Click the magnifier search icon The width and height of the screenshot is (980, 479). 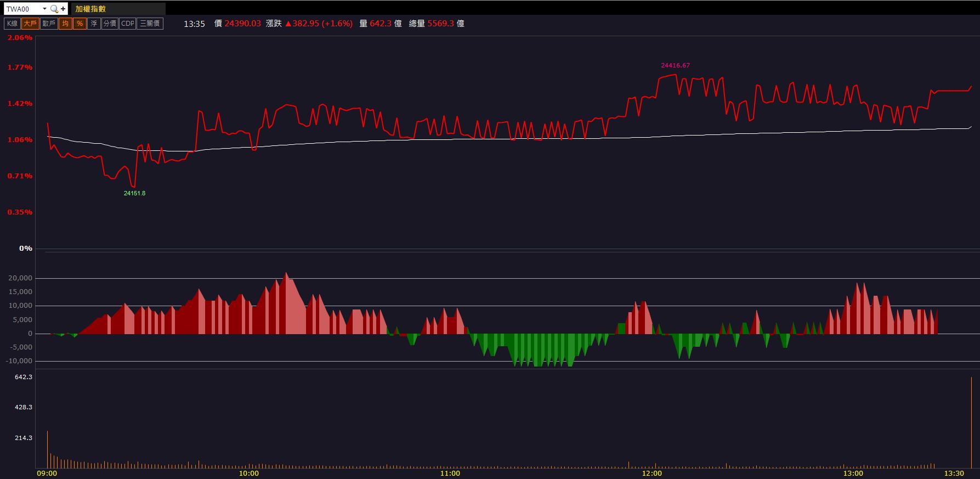point(54,9)
